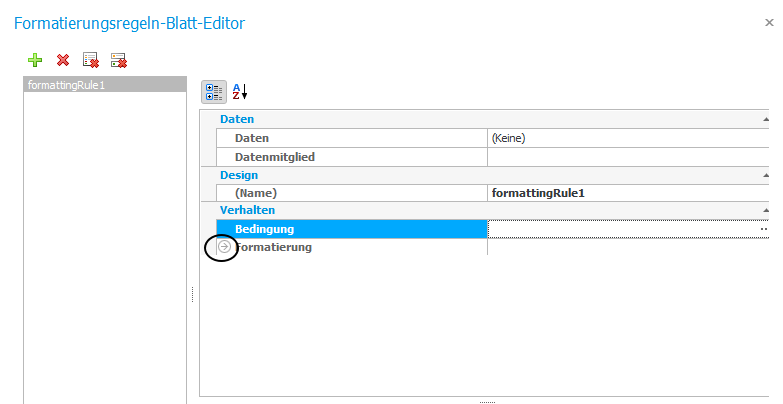Collapse the Verhalten category

(766, 210)
